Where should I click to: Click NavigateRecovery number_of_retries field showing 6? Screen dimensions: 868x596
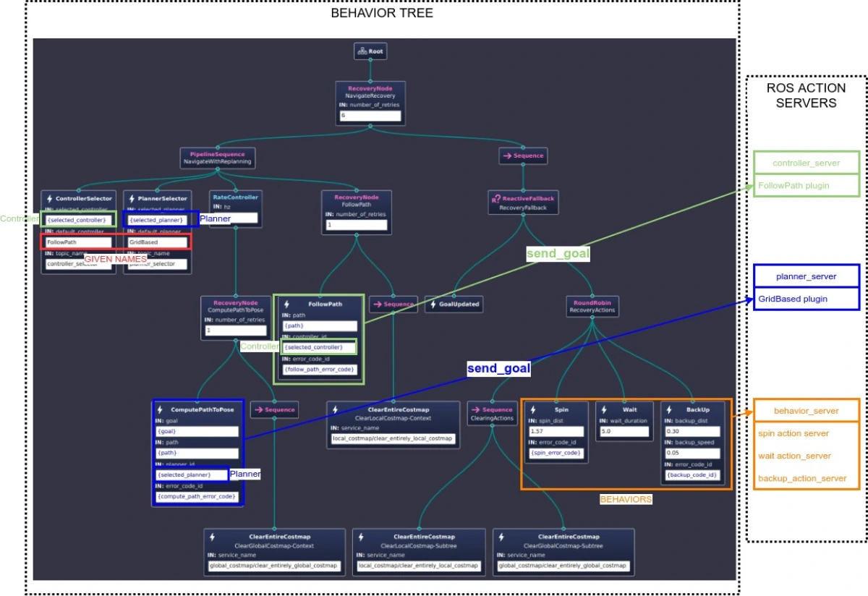[x=370, y=116]
